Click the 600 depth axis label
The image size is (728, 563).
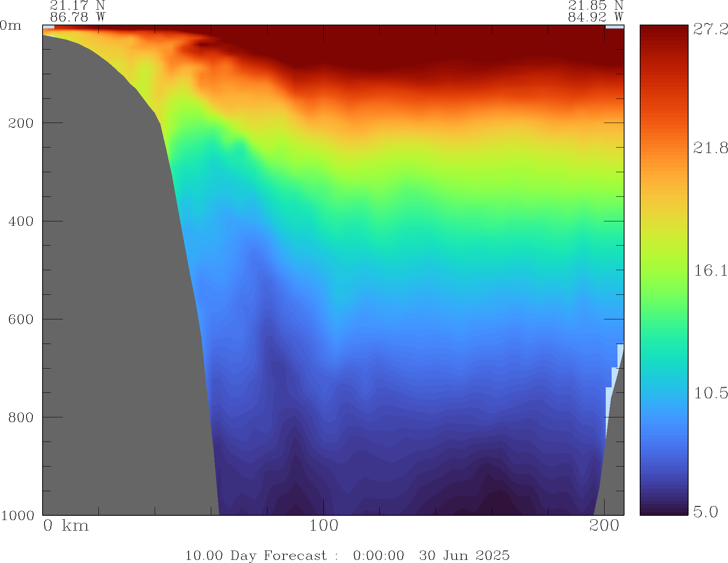point(21,319)
